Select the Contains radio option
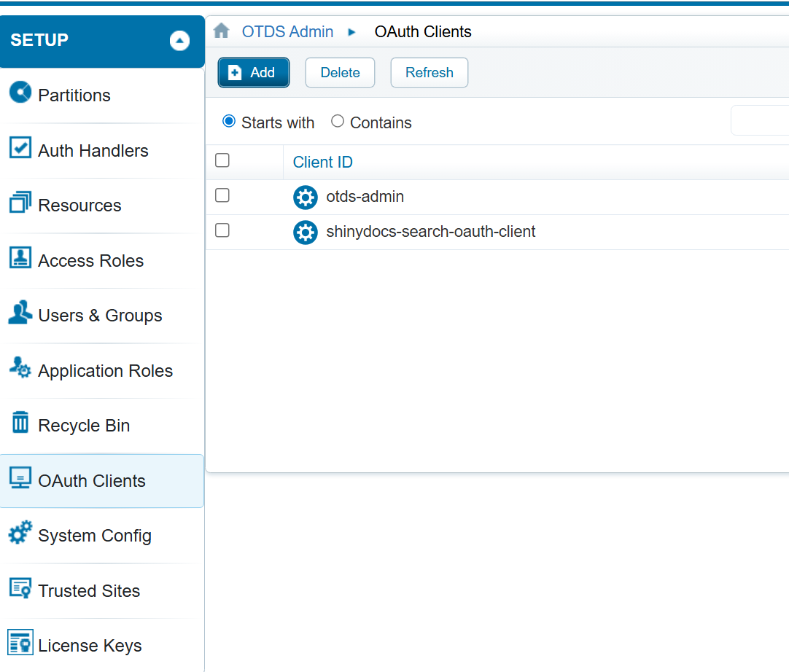Viewport: 789px width, 672px height. click(338, 122)
